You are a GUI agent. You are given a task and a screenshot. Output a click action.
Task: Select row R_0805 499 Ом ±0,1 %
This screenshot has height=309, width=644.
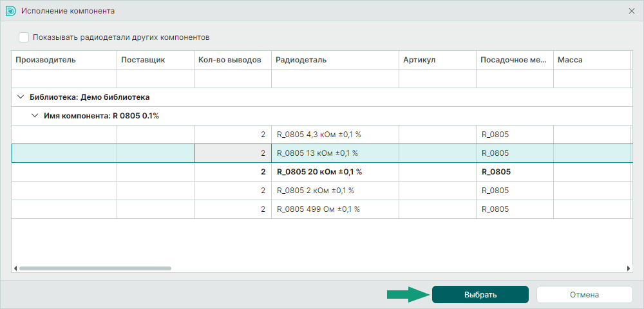pyautogui.click(x=321, y=209)
